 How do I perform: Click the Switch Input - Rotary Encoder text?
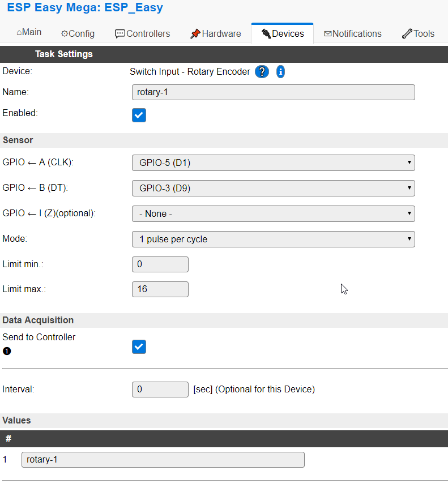point(190,72)
